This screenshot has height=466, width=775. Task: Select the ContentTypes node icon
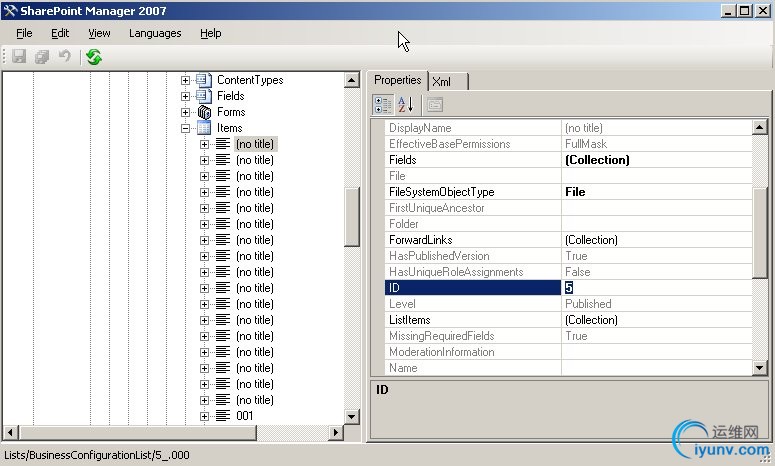(204, 80)
